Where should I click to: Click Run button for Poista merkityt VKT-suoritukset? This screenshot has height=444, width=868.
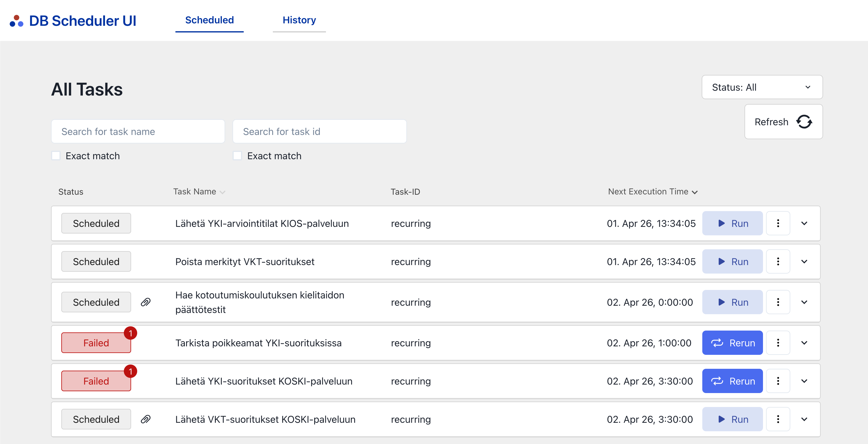[732, 261]
